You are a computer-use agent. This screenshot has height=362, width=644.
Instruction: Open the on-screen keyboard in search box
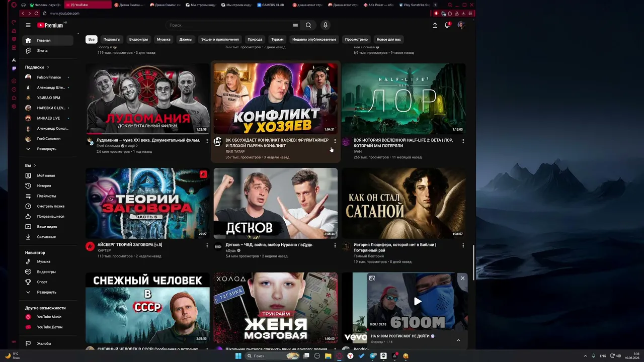point(295,25)
